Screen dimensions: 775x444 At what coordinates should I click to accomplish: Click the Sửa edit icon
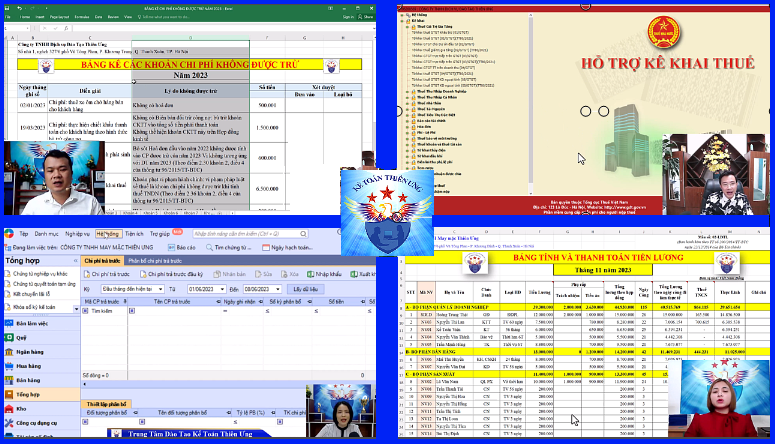[x=258, y=274]
